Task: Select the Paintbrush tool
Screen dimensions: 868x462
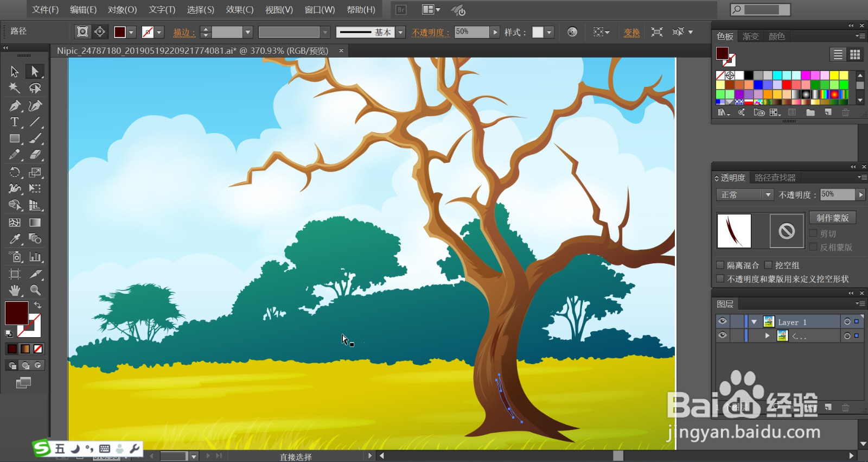Action: click(35, 139)
